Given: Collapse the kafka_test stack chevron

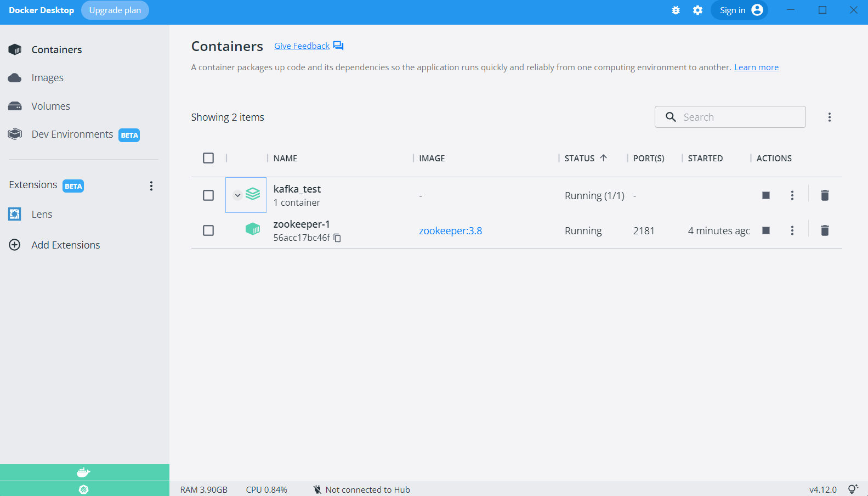Looking at the screenshot, I should pyautogui.click(x=237, y=195).
